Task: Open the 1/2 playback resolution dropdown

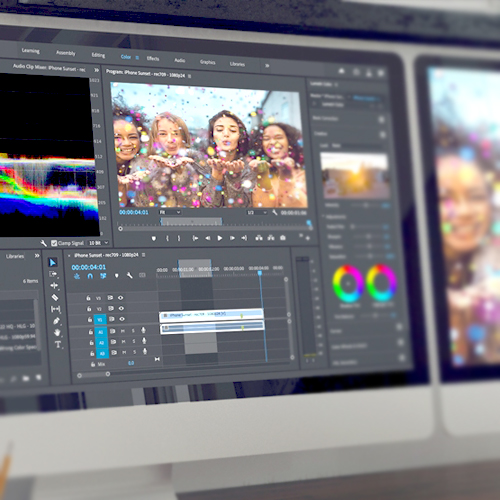Action: click(x=257, y=212)
